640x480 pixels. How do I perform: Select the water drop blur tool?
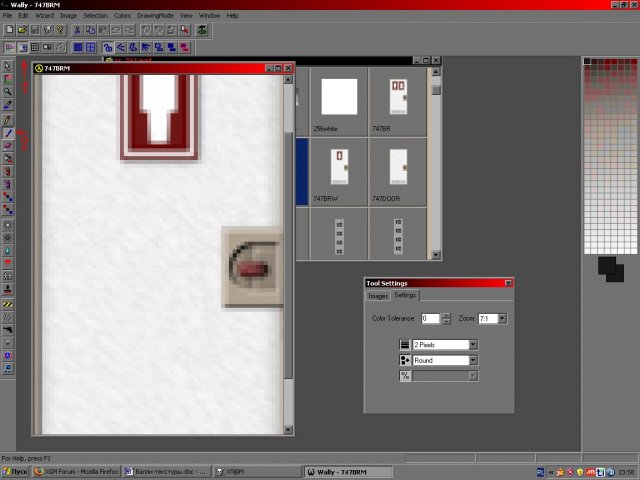point(8,251)
